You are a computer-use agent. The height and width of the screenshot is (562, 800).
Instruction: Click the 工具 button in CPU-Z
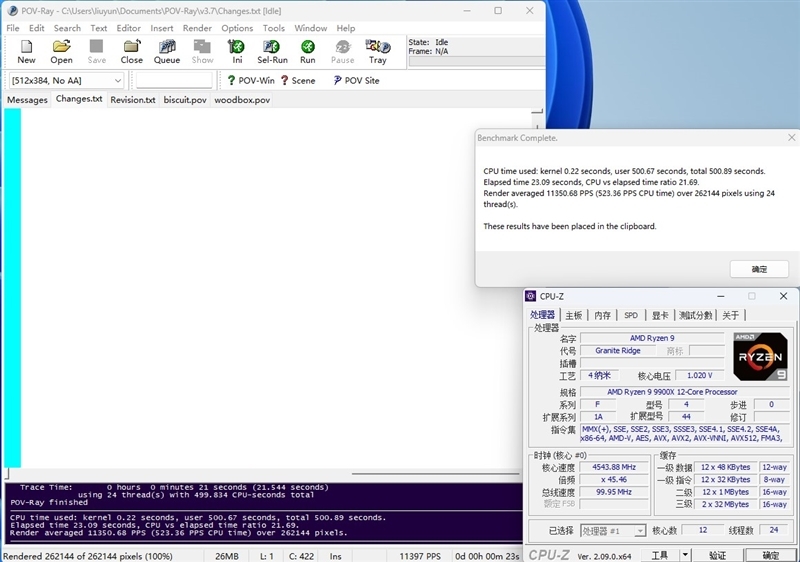click(660, 555)
